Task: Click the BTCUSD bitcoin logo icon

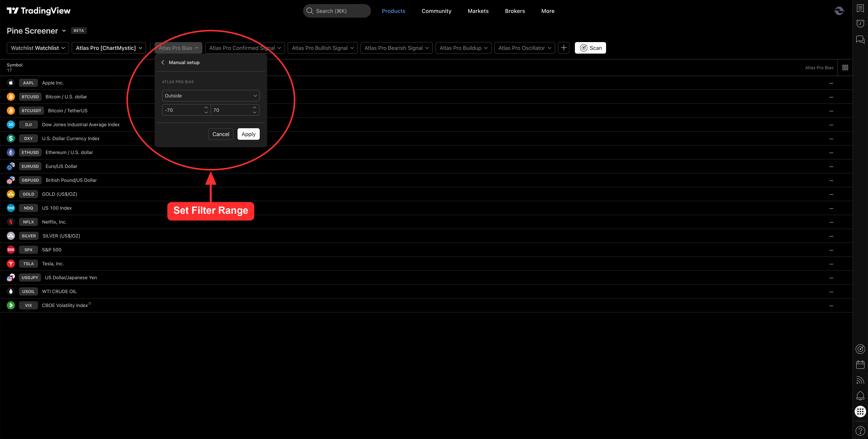Action: (11, 97)
